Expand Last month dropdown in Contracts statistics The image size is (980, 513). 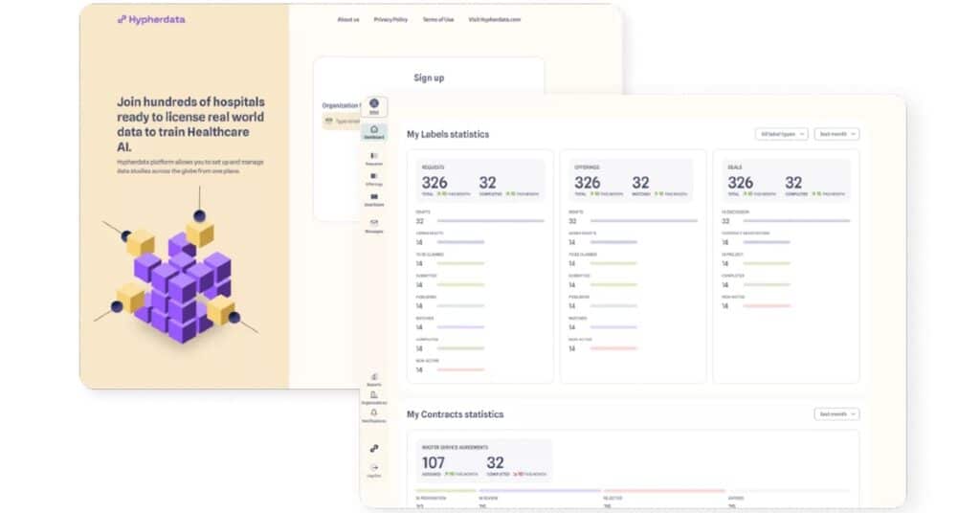(x=836, y=413)
